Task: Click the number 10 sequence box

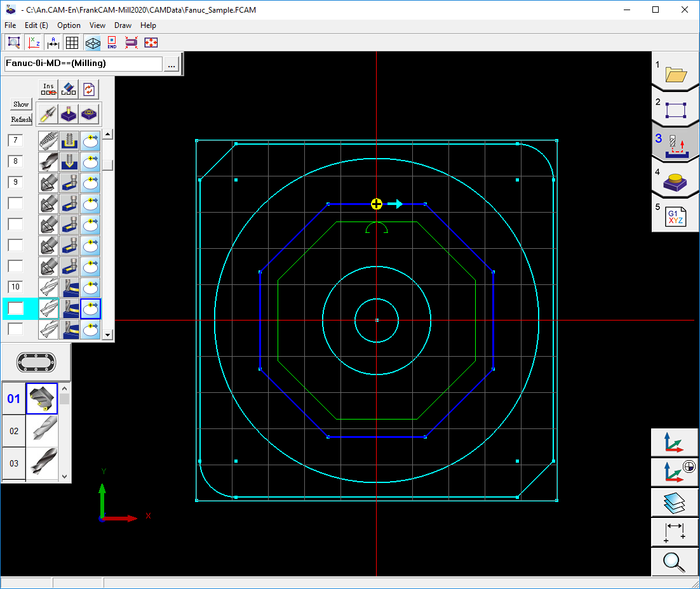Action: click(x=16, y=287)
